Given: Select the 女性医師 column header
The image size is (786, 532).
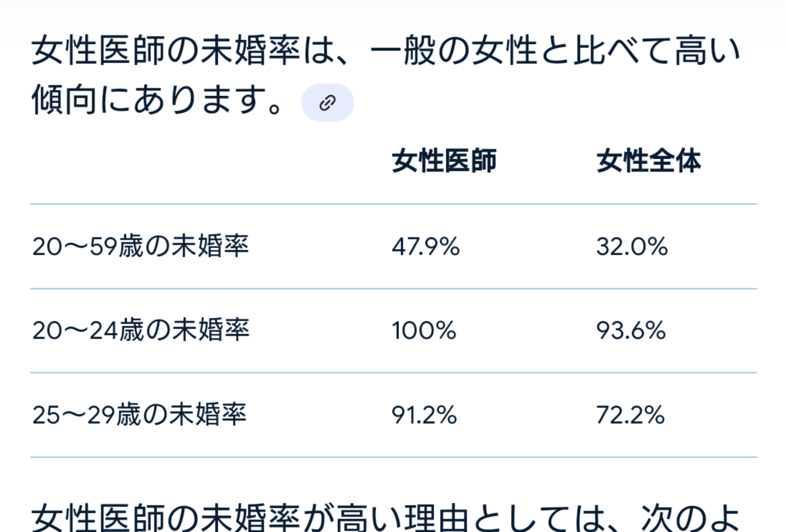Looking at the screenshot, I should pos(444,161).
